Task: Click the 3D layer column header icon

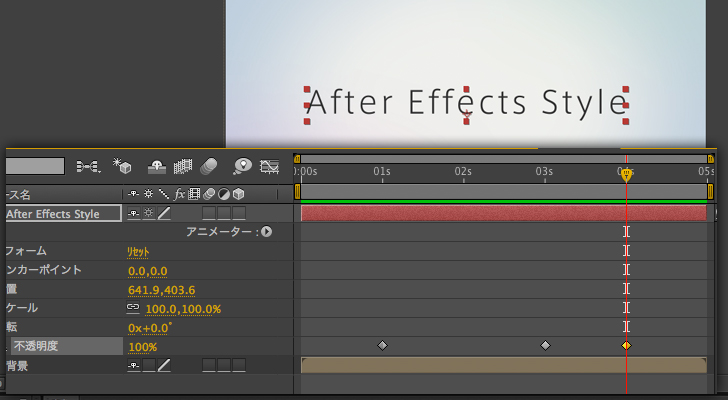Action: click(239, 194)
